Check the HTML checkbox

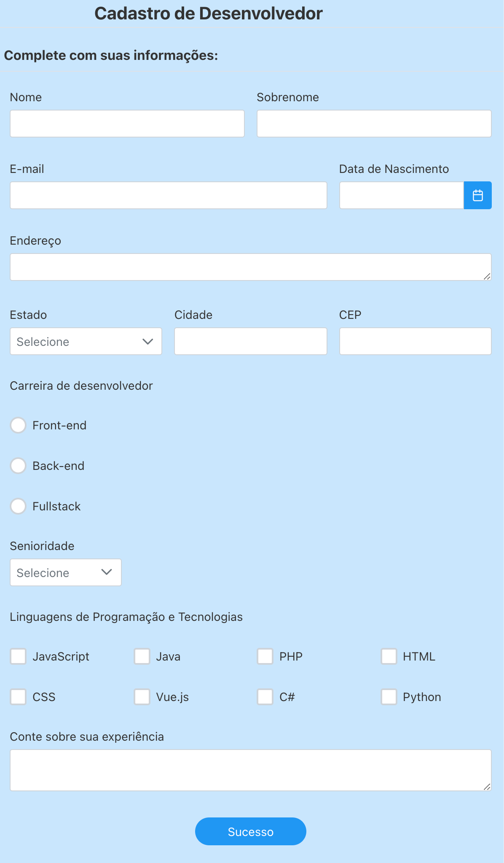point(389,656)
